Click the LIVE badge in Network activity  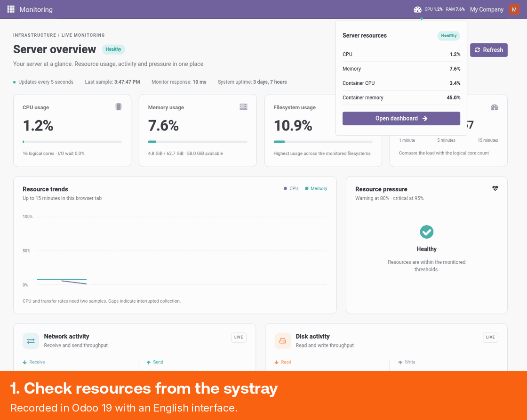click(239, 337)
